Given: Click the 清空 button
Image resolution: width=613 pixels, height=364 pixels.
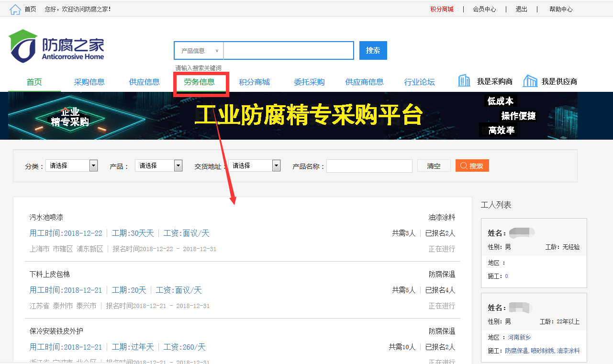Looking at the screenshot, I should (434, 166).
